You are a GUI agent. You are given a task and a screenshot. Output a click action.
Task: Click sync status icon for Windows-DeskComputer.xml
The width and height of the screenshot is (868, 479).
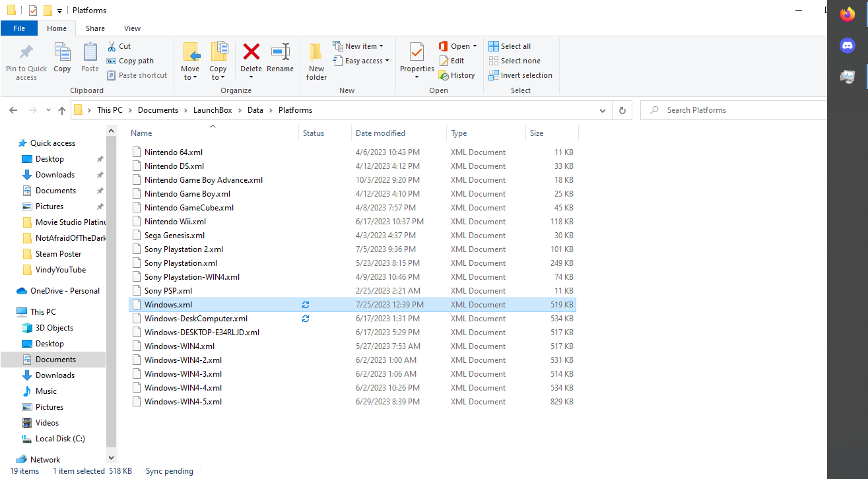pyautogui.click(x=306, y=319)
